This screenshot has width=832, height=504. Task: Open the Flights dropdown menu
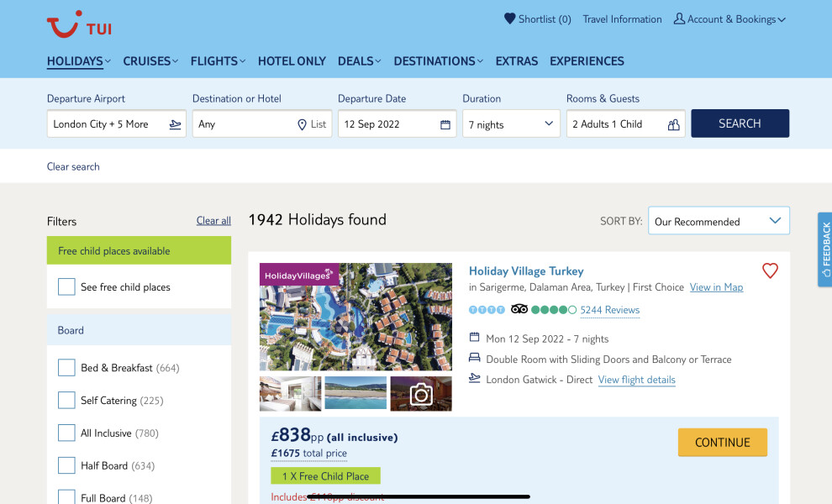pyautogui.click(x=218, y=61)
